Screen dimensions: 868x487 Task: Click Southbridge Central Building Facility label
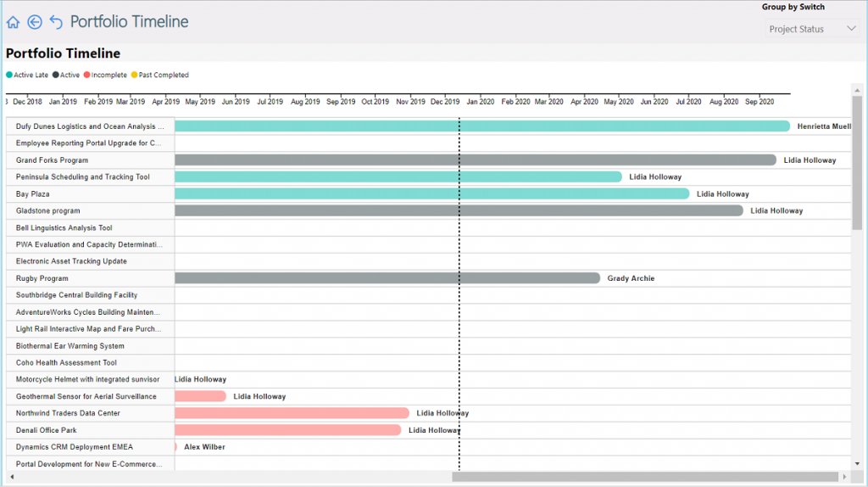click(77, 294)
